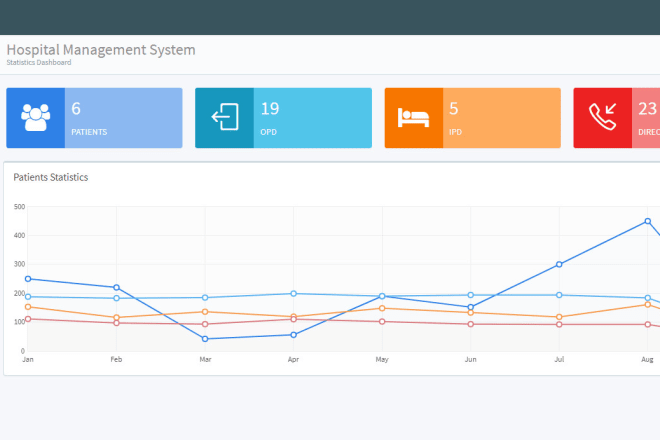Open the 6 Patients stat card
660x440 pixels.
coord(94,118)
